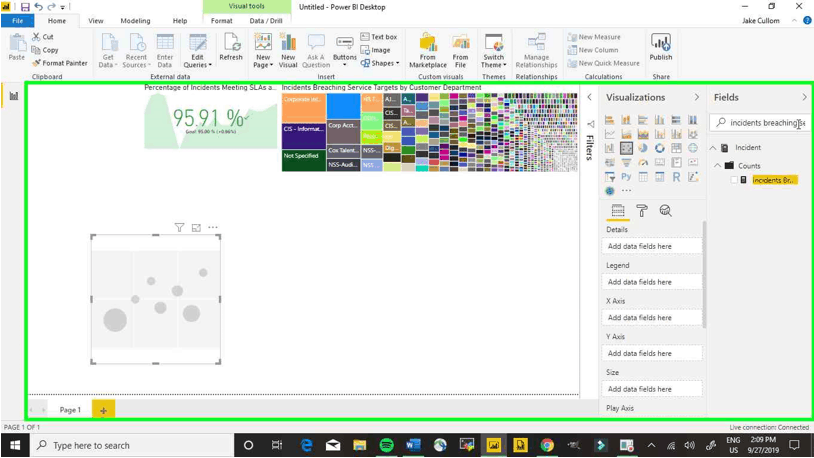Select the stacked bar chart visualization
The width and height of the screenshot is (814, 458).
[x=609, y=120]
